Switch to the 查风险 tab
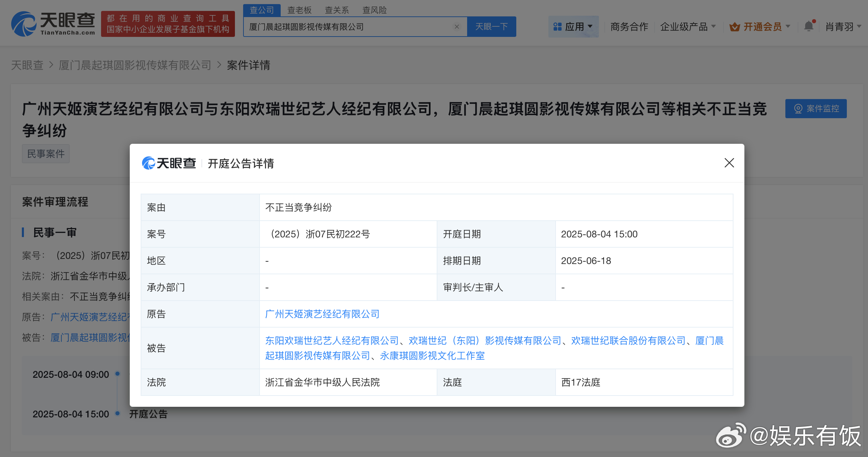Screen dimensions: 868x457 [x=375, y=10]
